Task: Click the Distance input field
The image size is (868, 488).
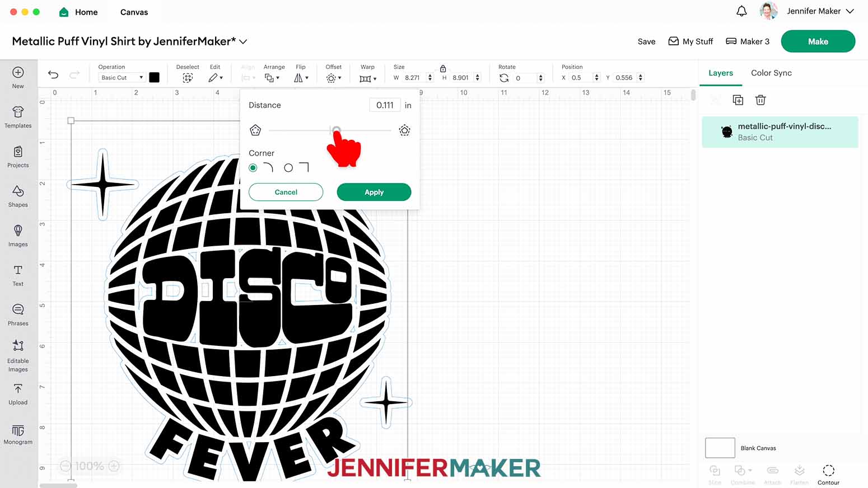Action: click(x=385, y=105)
